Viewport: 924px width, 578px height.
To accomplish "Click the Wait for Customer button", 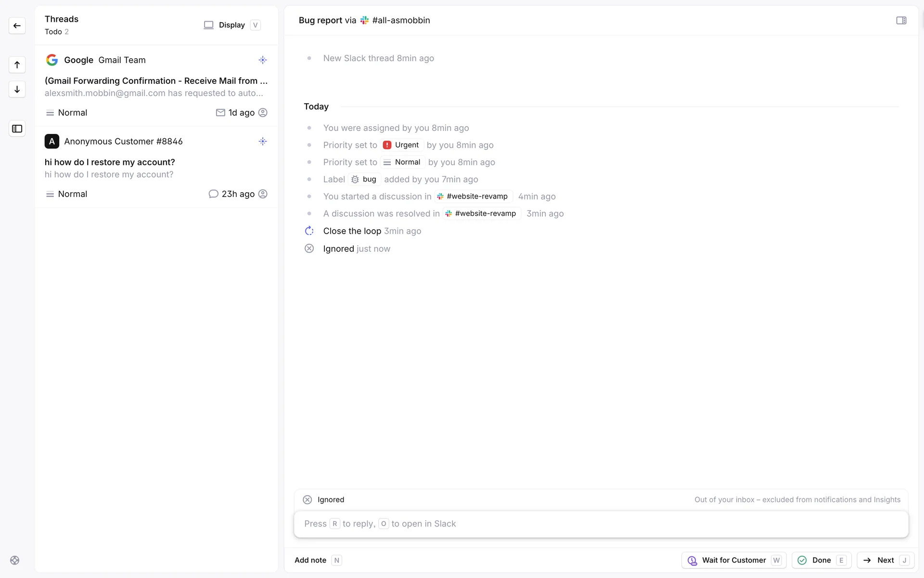I will click(733, 560).
